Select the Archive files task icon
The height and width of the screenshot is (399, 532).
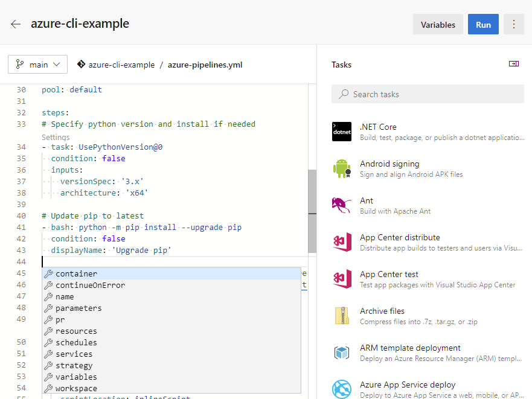342,316
